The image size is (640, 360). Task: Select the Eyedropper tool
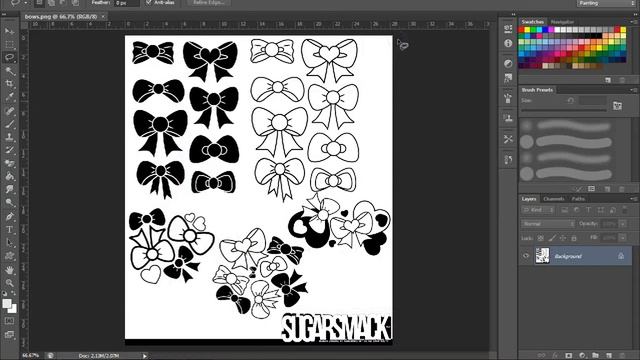click(9, 97)
